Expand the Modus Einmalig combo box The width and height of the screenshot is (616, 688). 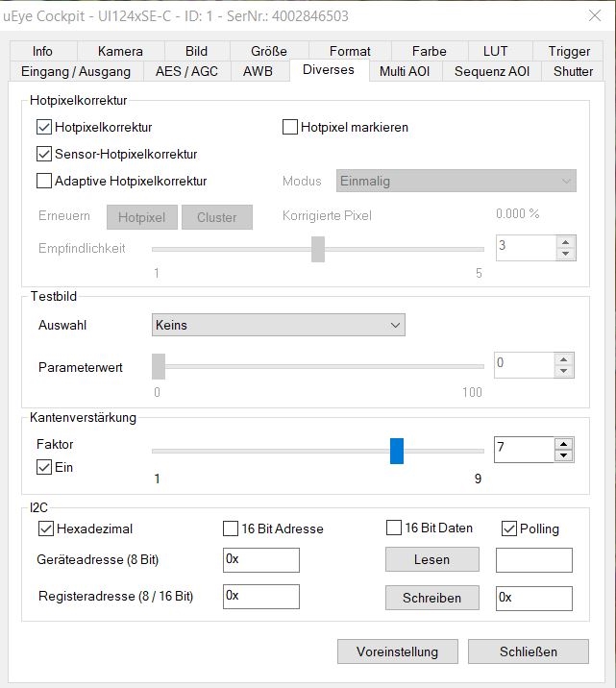click(456, 181)
